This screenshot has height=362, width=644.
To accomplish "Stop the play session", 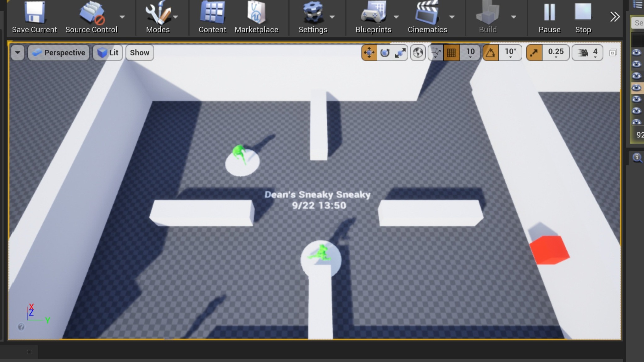I will point(583,17).
